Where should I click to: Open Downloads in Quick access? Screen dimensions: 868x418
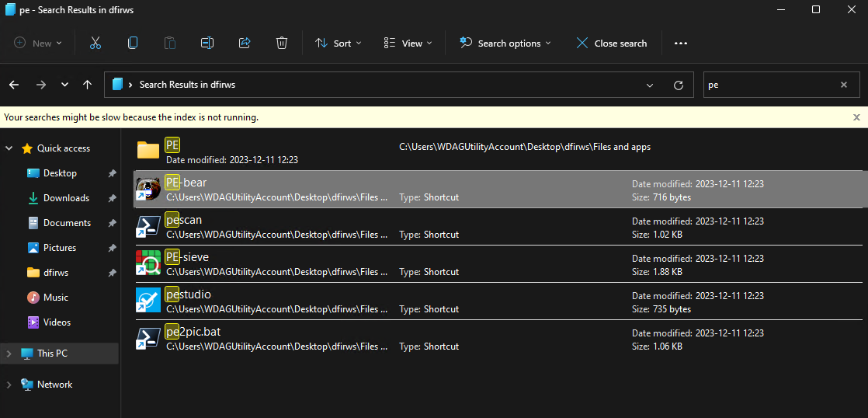66,198
